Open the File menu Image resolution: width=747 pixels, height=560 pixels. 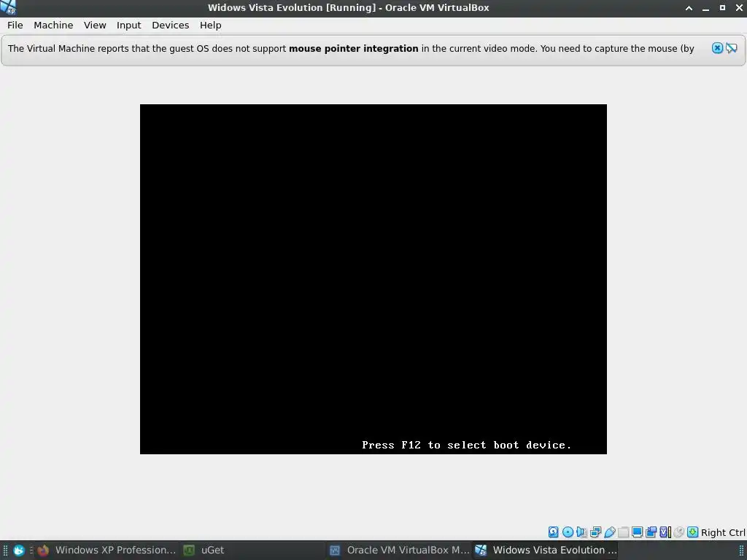[x=15, y=26]
